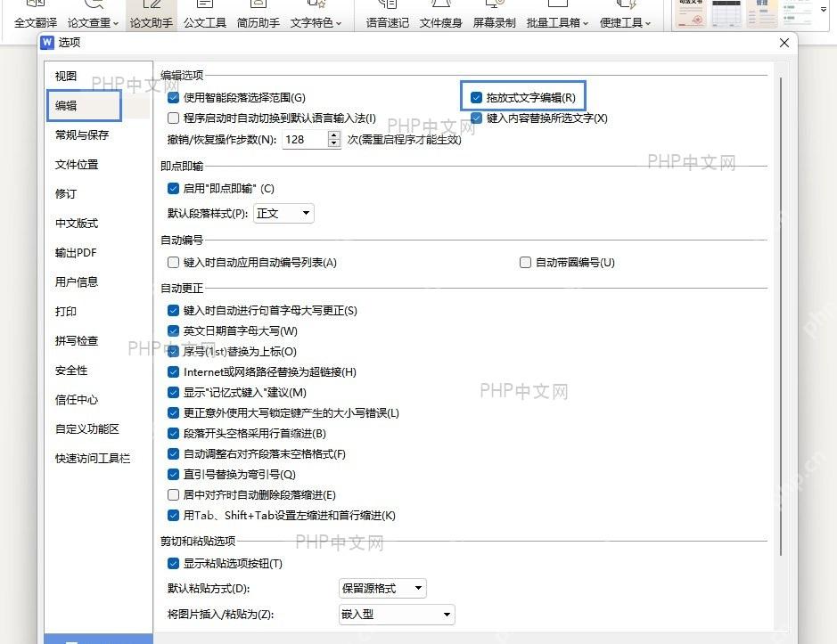Toggle 直引号替换为弯引号 checkbox
Image resolution: width=837 pixels, height=644 pixels.
point(173,475)
